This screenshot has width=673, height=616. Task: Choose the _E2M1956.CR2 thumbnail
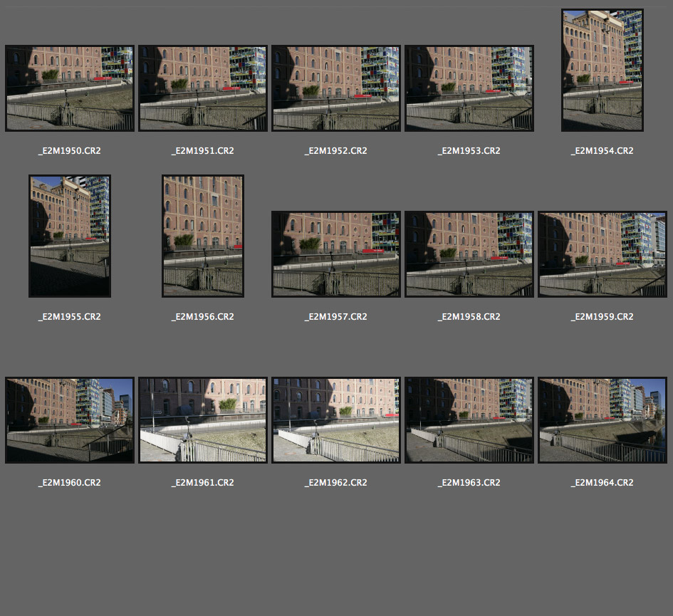202,236
